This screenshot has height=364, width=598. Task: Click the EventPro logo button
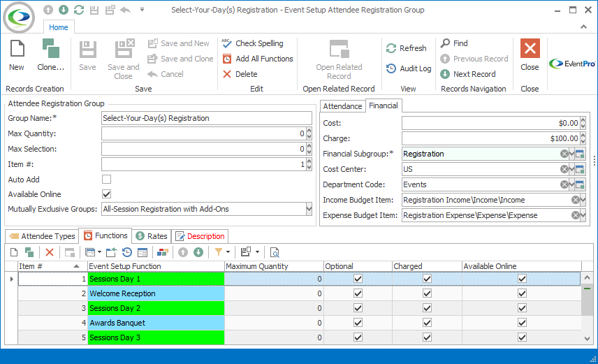point(572,64)
